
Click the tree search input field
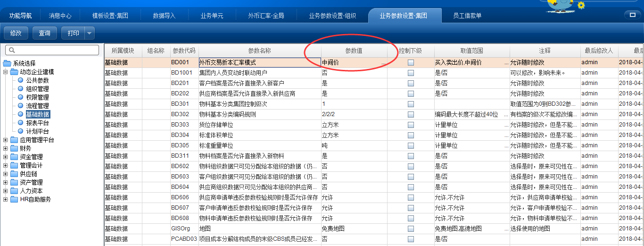pyautogui.click(x=52, y=50)
